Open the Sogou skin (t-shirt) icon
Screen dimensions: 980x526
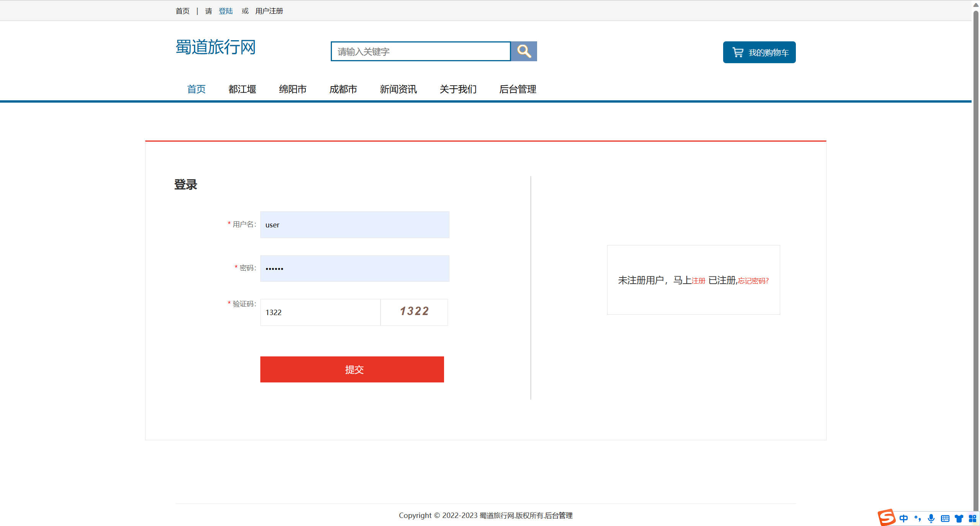[958, 518]
